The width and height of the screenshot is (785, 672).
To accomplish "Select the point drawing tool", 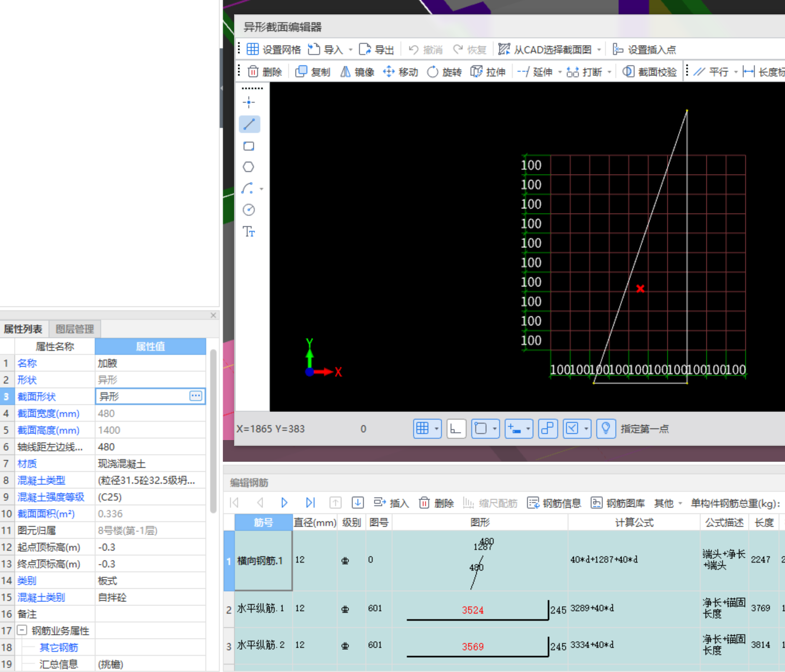I will [x=249, y=102].
